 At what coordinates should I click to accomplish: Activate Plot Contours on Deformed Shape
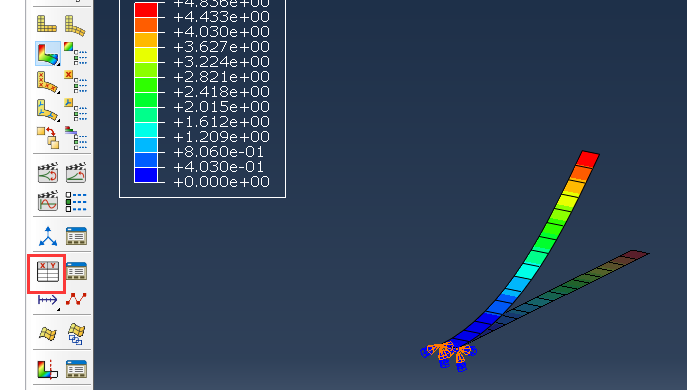47,53
